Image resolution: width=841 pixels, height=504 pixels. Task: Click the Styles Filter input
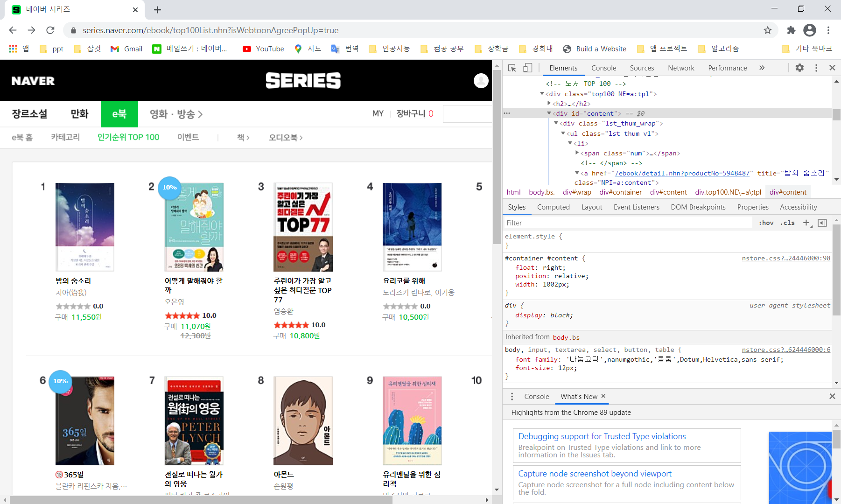click(628, 223)
